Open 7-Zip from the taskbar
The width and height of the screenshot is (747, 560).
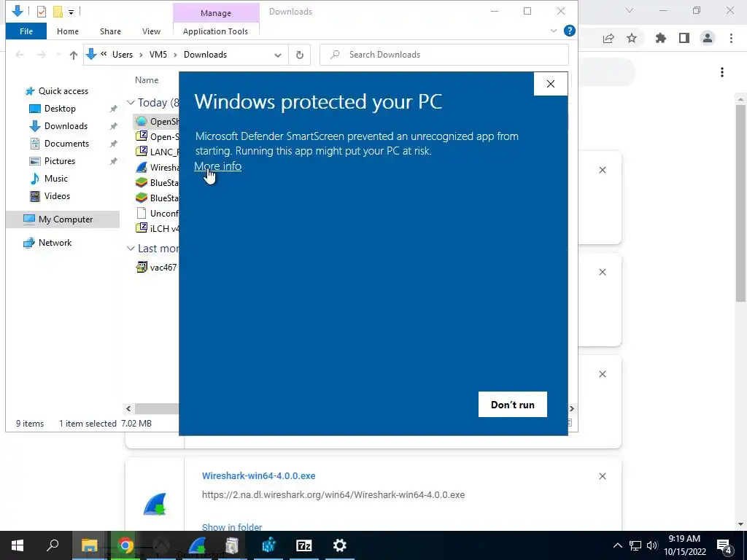point(304,545)
